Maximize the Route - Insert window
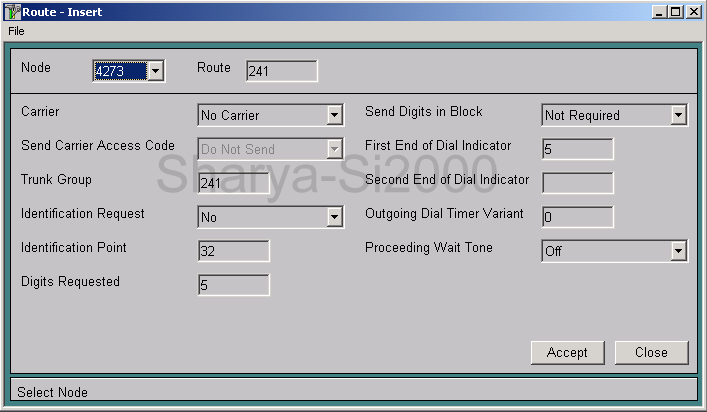Screen dimensions: 707x412 [x=677, y=12]
